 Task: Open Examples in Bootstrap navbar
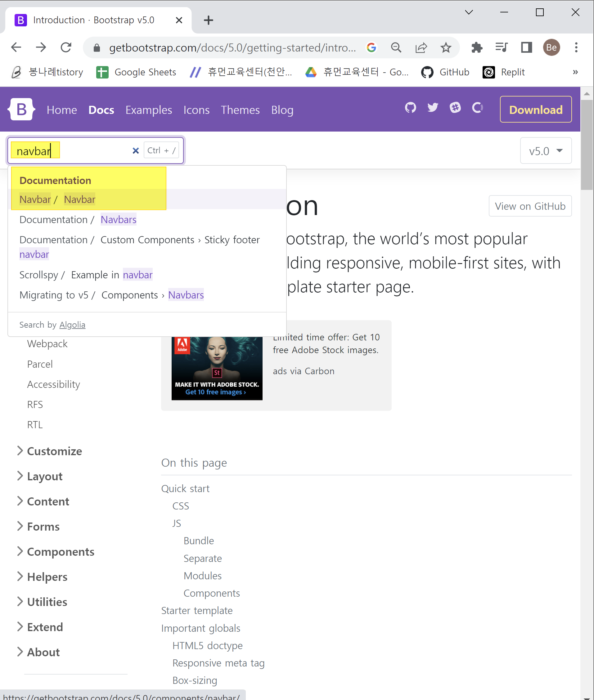tap(149, 110)
